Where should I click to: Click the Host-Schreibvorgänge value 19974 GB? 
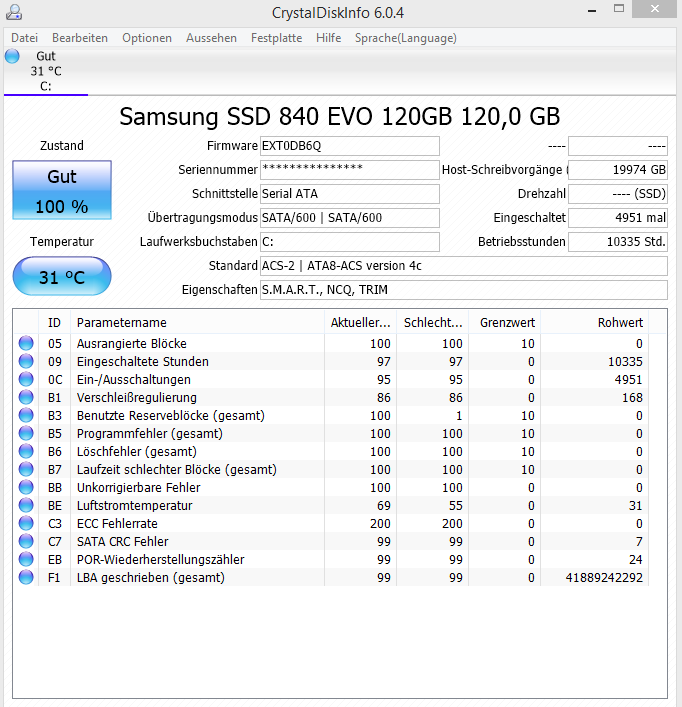618,170
